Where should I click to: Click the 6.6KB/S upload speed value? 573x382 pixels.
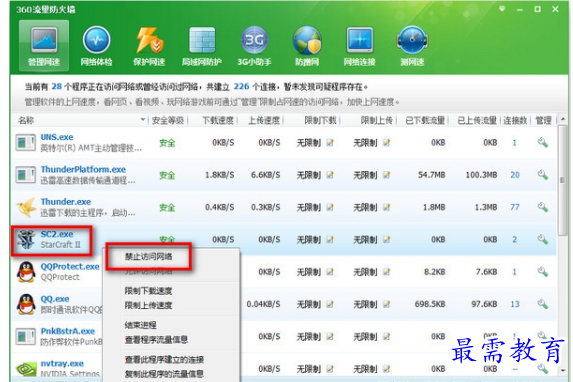coord(265,175)
